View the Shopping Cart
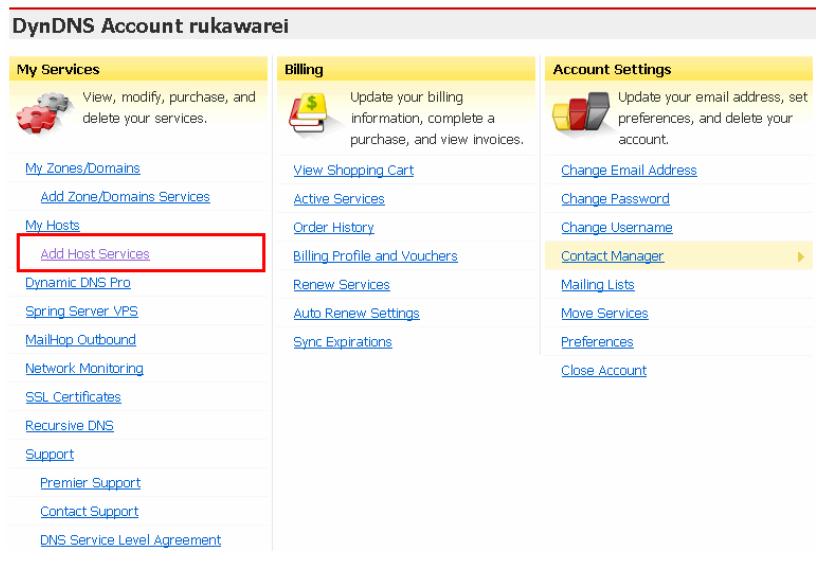819x566 pixels. (353, 170)
